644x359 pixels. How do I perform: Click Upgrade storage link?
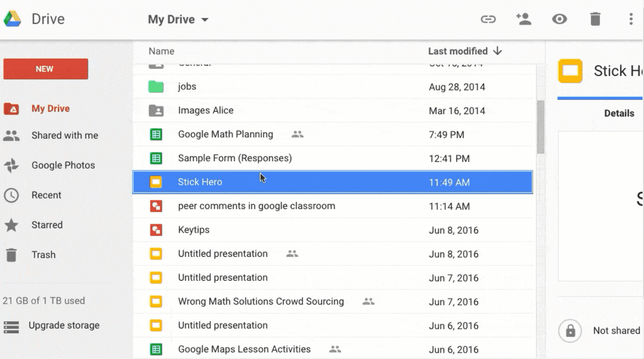[64, 326]
